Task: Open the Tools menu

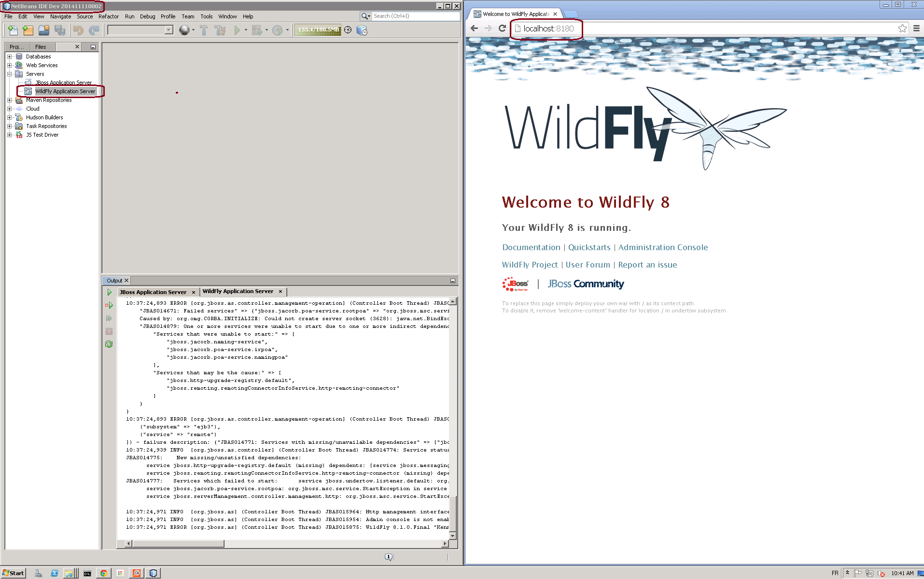Action: click(207, 16)
